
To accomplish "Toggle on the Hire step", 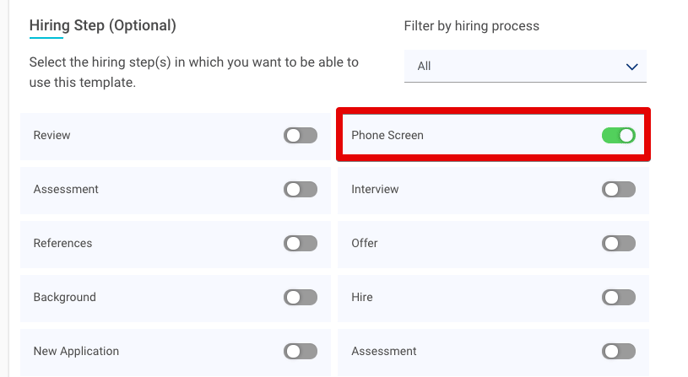I will (618, 298).
